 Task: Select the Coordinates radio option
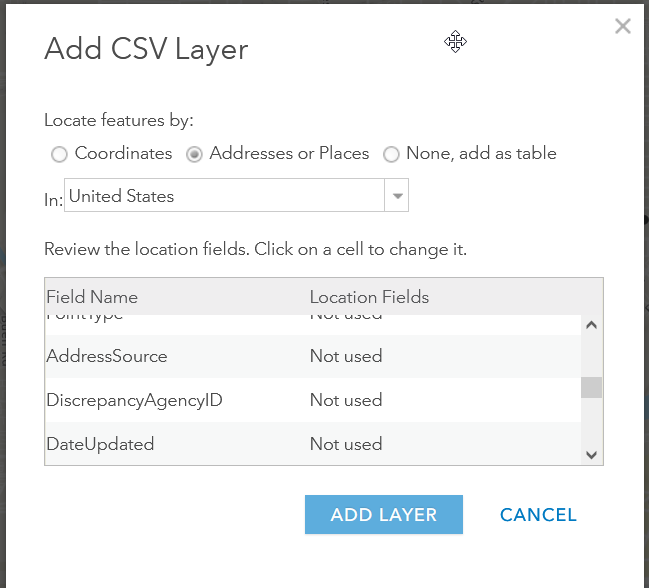click(x=59, y=154)
